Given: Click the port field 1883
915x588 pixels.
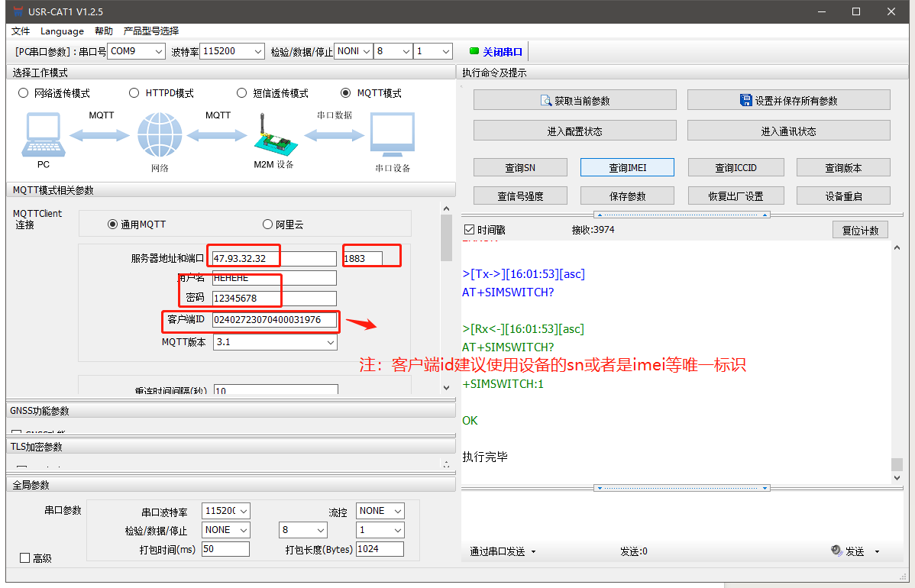Looking at the screenshot, I should pos(362,258).
